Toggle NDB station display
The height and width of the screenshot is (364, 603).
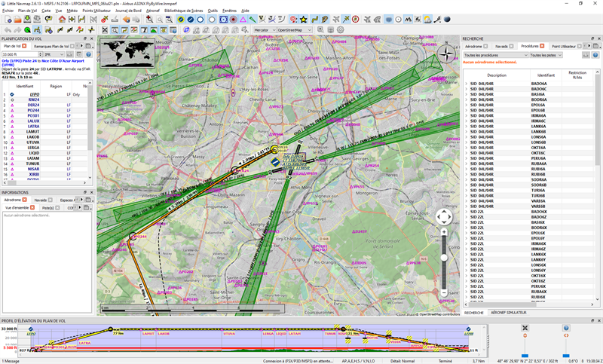click(233, 20)
